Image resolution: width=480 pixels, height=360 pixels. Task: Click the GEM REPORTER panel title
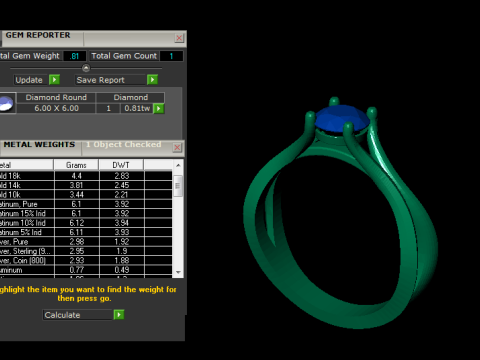[x=38, y=35]
